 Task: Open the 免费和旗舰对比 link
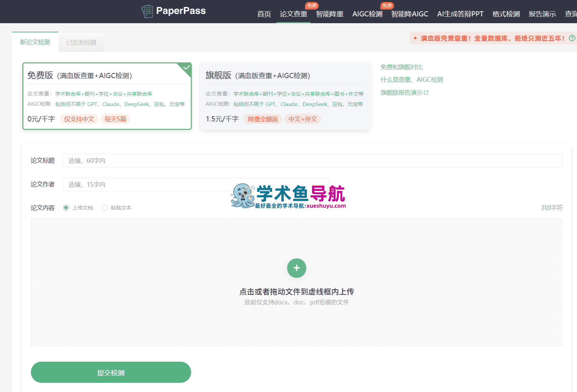pyautogui.click(x=401, y=67)
